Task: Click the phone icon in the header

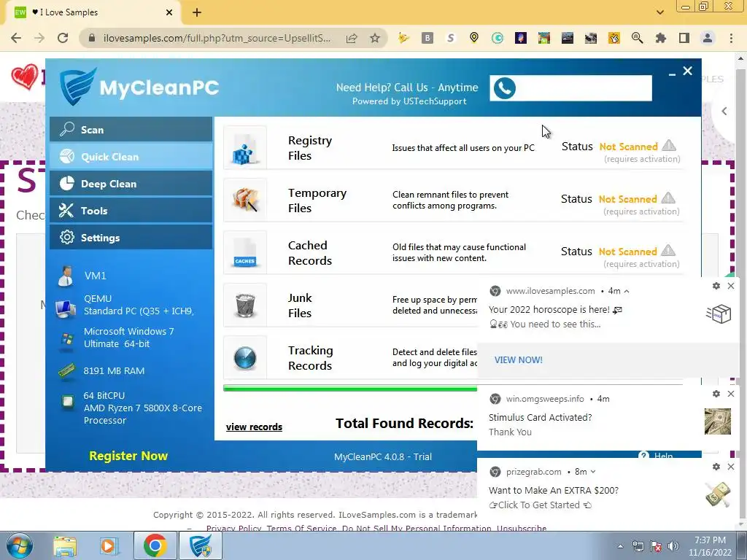Action: (505, 88)
